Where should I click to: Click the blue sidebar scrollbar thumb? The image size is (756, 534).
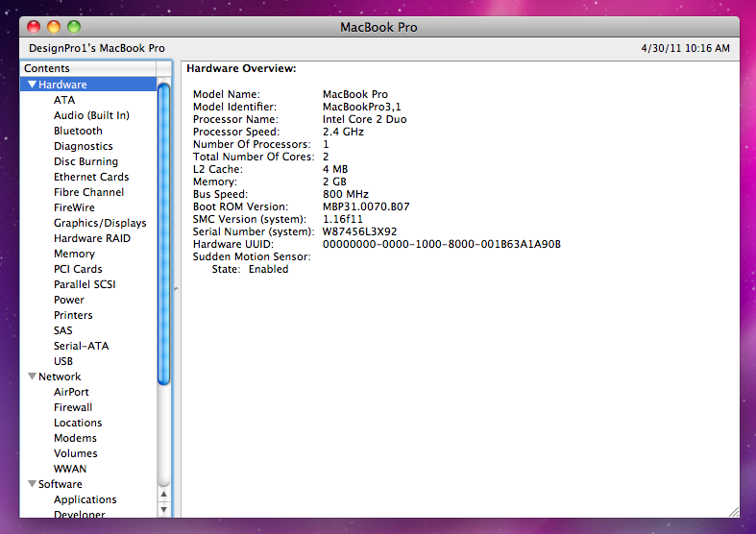pos(164,231)
